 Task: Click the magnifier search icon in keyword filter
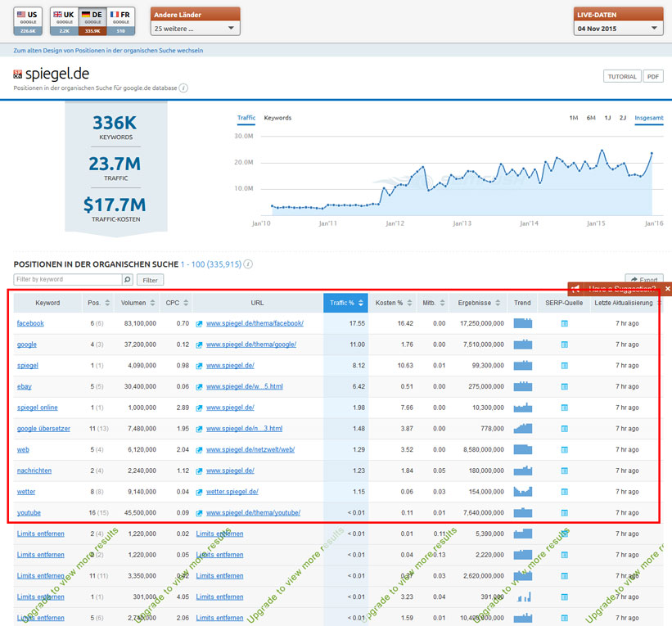tap(128, 279)
